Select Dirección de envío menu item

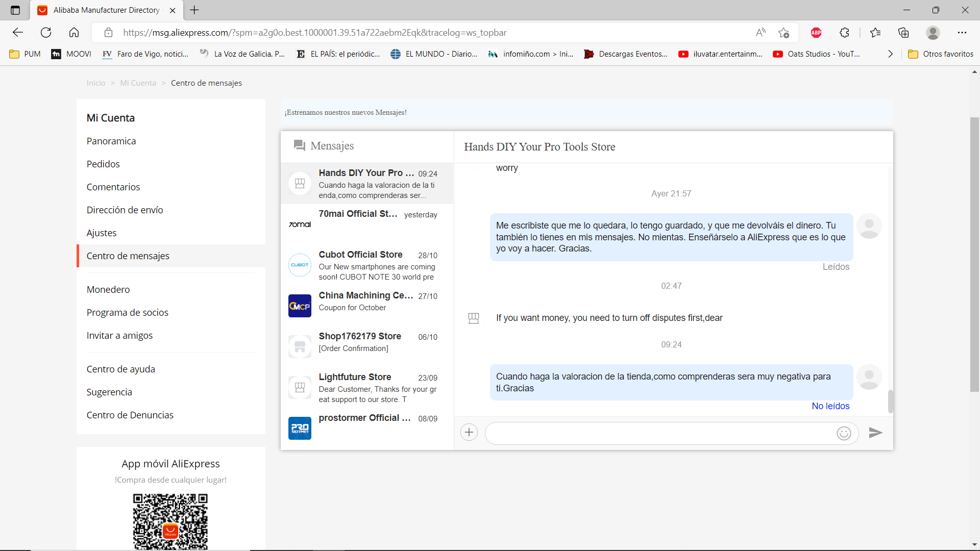[x=125, y=210]
